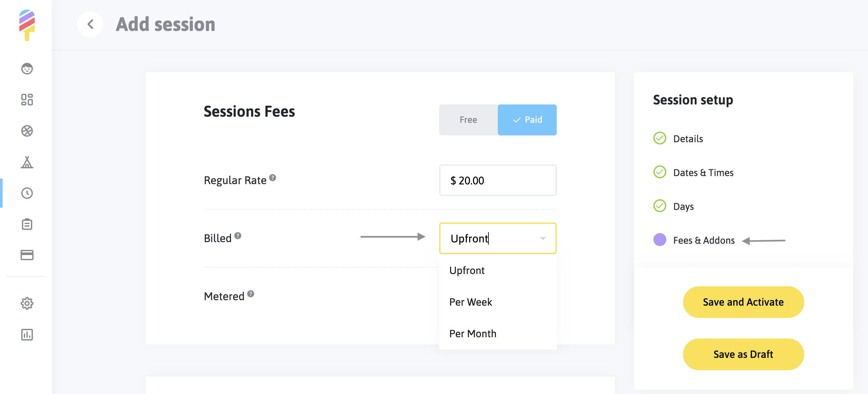Switch session fee to Free
868x394 pixels.
click(468, 120)
